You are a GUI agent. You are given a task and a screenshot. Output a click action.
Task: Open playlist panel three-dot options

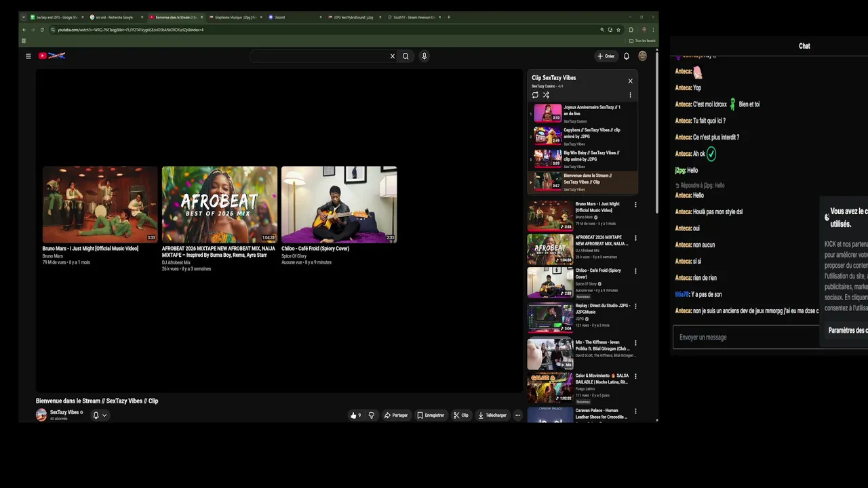[630, 95]
